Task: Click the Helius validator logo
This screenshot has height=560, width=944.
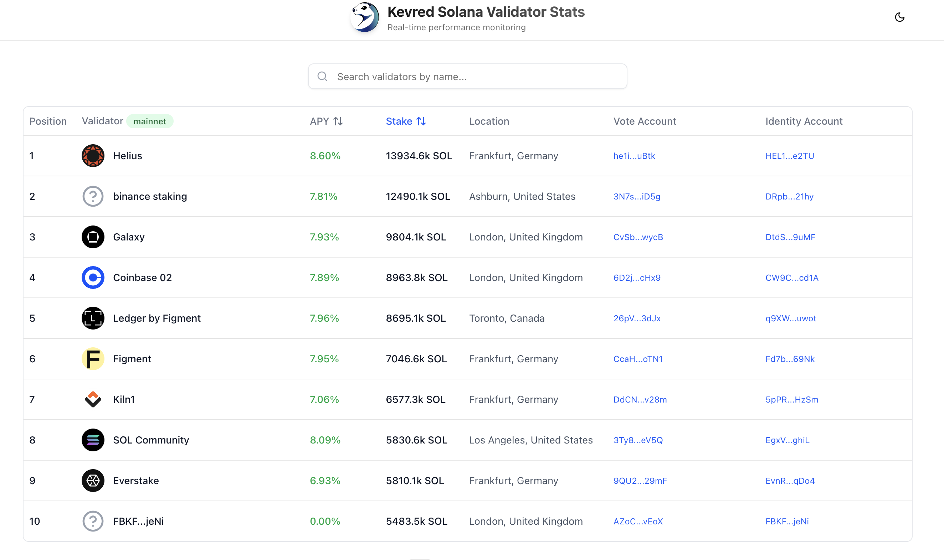Action: click(x=93, y=156)
